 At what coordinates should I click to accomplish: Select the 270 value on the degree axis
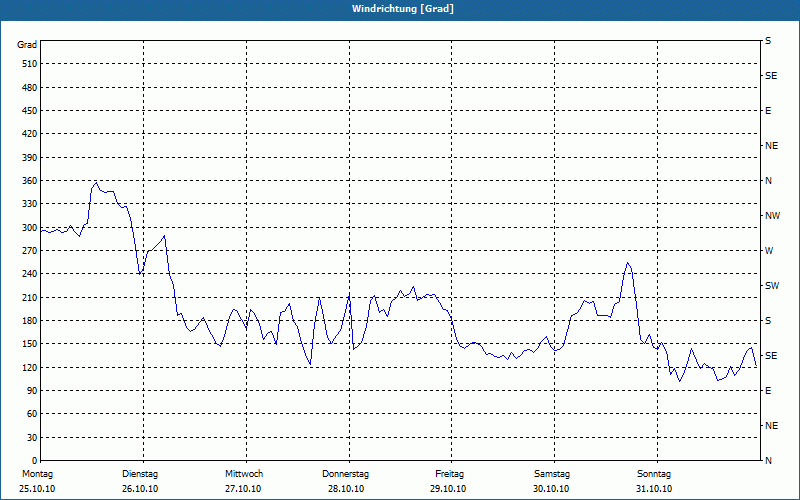pyautogui.click(x=30, y=251)
